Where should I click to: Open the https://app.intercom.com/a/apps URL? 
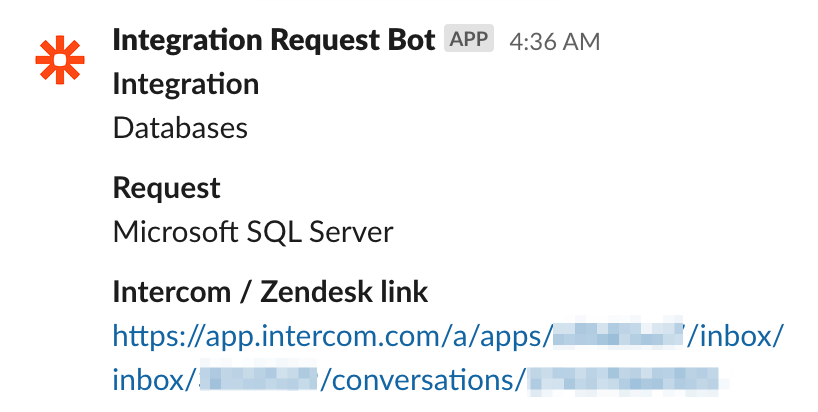[x=332, y=336]
